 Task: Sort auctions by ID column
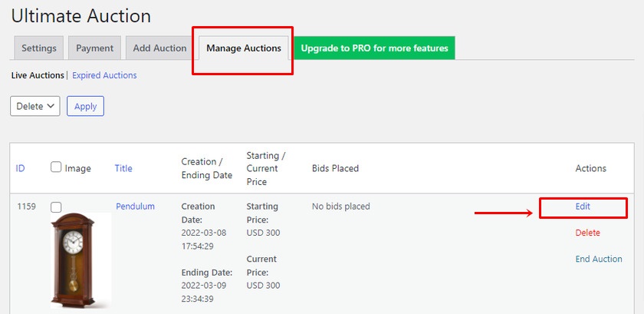20,168
